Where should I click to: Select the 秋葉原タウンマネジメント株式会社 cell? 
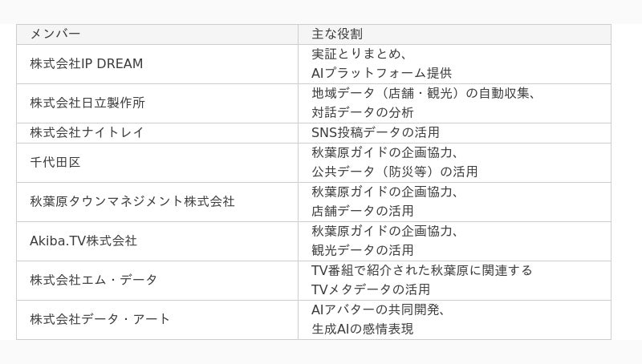[x=132, y=201]
